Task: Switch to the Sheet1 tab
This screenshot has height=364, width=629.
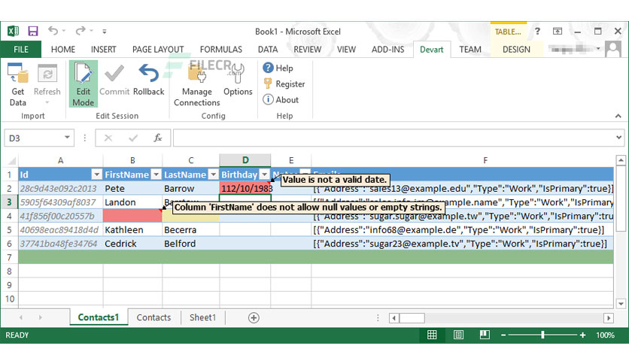Action: (x=202, y=317)
